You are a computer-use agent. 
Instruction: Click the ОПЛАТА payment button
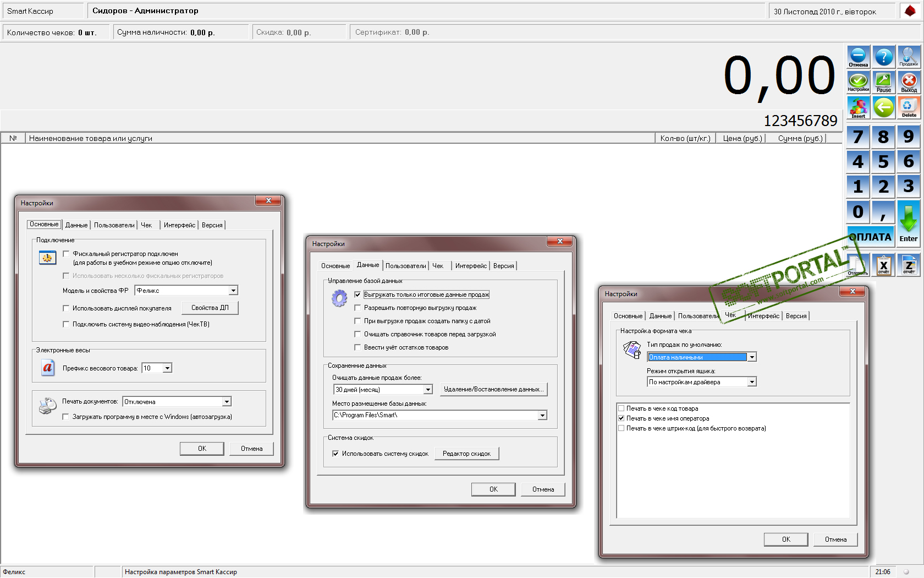click(870, 237)
